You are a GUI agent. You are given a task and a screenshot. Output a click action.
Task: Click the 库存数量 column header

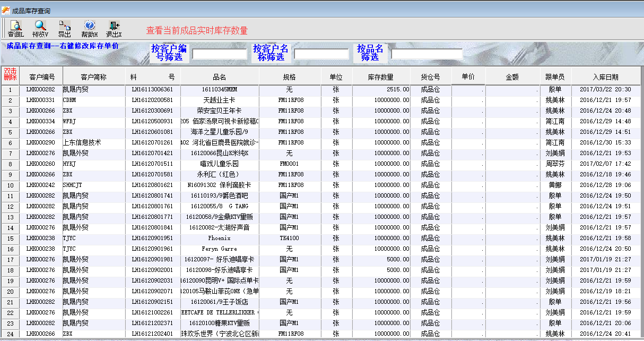click(x=381, y=77)
